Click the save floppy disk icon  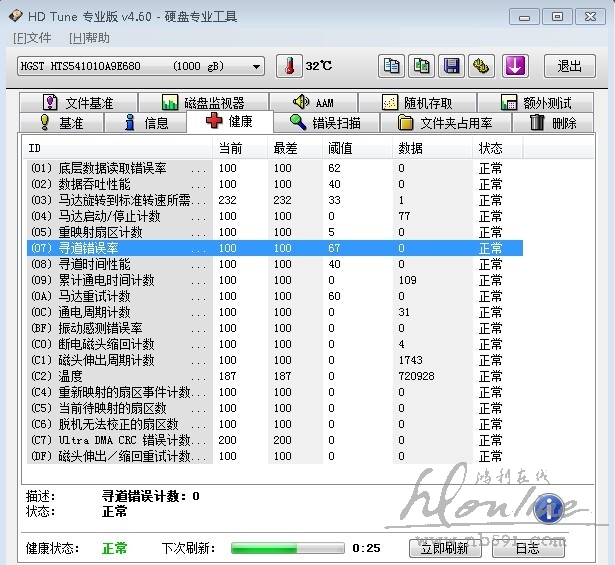[451, 66]
